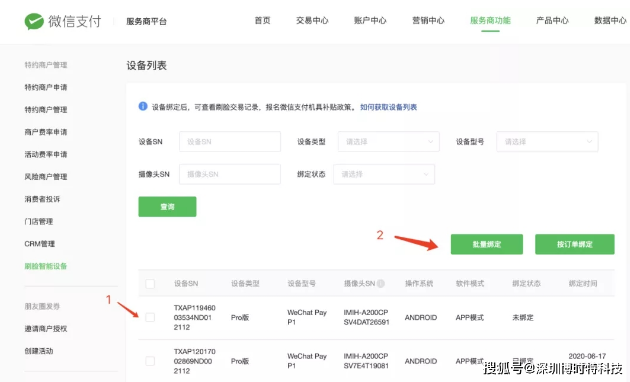Toggle the select-all checkbox in table header
This screenshot has width=630, height=382.
coord(150,284)
